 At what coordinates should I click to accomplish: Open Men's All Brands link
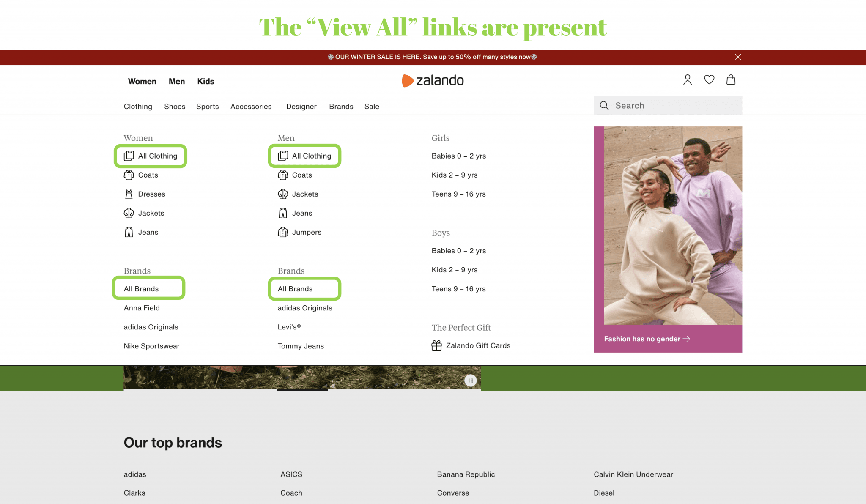tap(295, 289)
